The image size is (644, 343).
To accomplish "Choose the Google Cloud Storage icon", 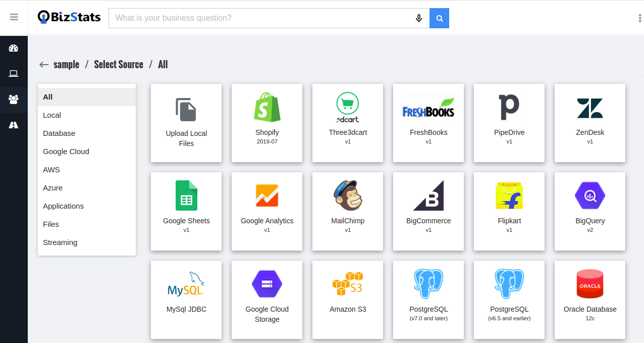I will (x=266, y=284).
